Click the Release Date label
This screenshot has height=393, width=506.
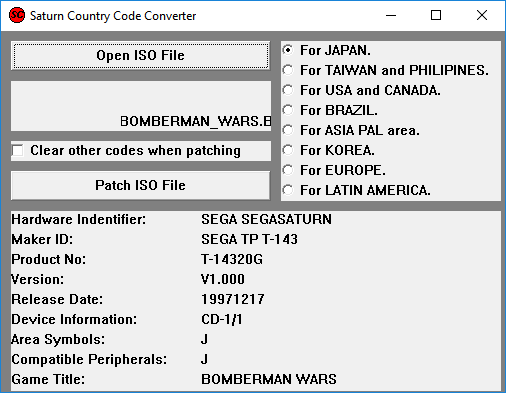click(57, 299)
